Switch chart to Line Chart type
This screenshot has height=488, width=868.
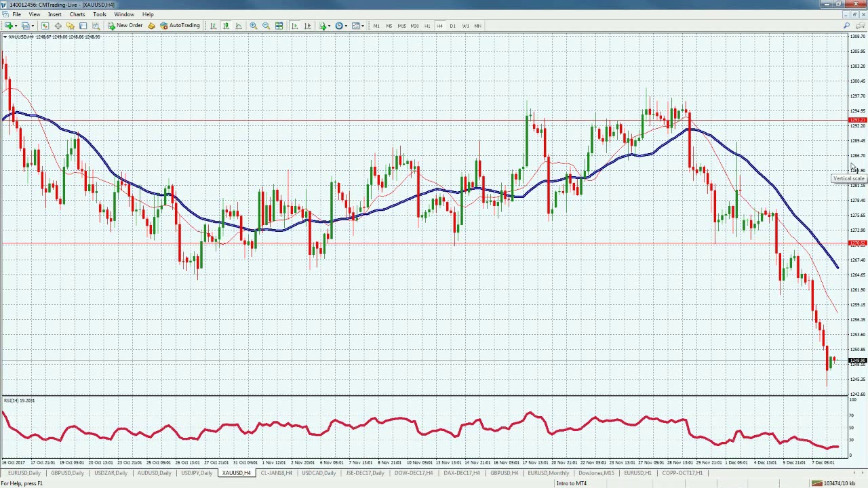point(239,26)
